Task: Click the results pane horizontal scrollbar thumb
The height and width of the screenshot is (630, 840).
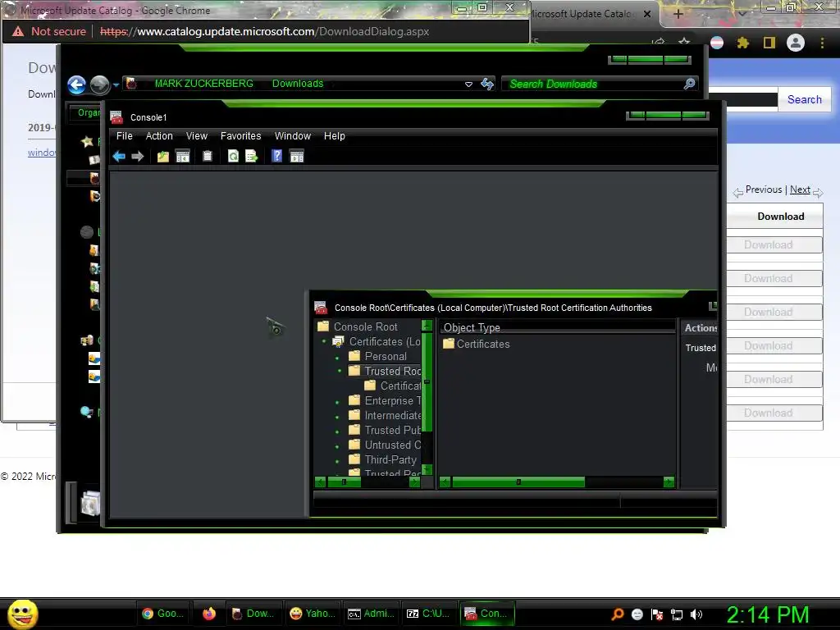Action: click(518, 482)
